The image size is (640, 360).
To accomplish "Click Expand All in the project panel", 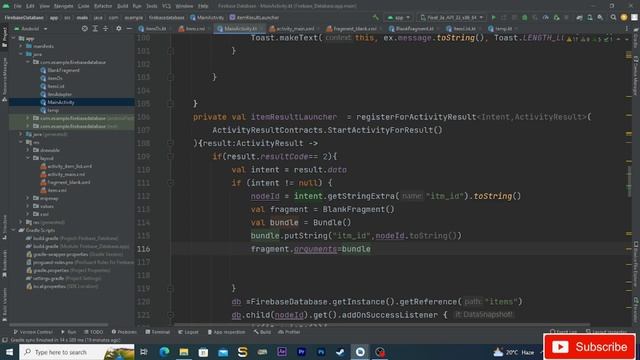I will click(x=95, y=29).
